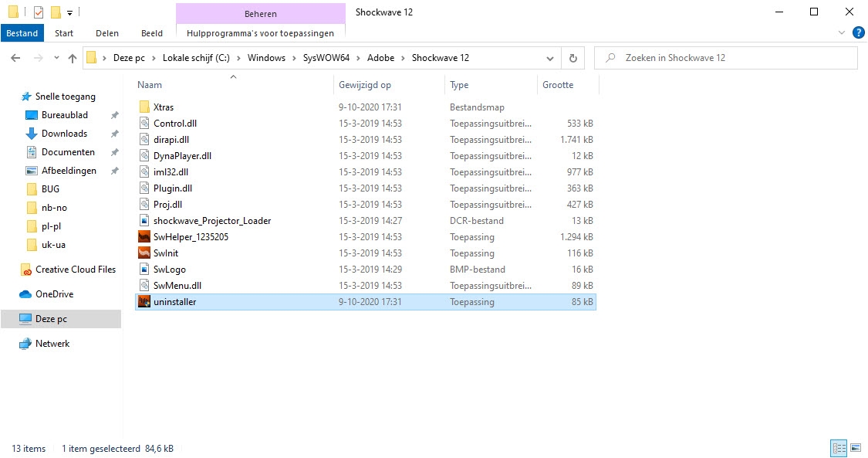
Task: Expand the ribbon with the chevron
Action: tap(842, 32)
